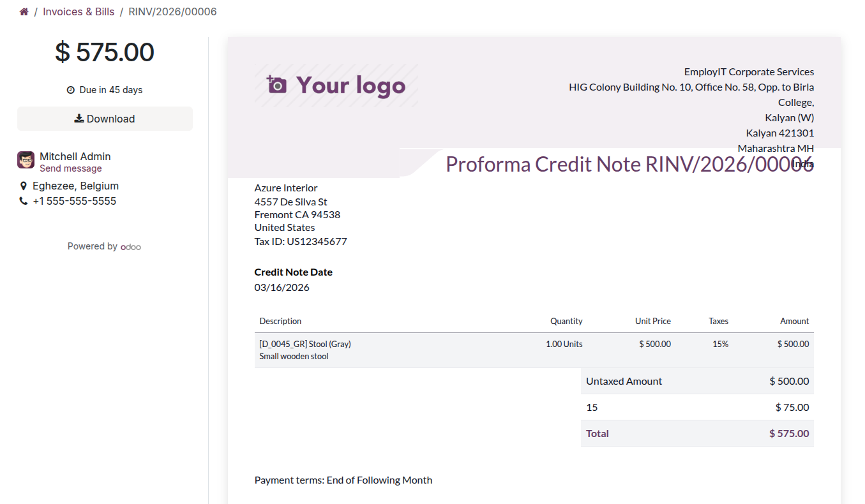Click the phone icon beside +1 555-555-5555

pos(24,202)
